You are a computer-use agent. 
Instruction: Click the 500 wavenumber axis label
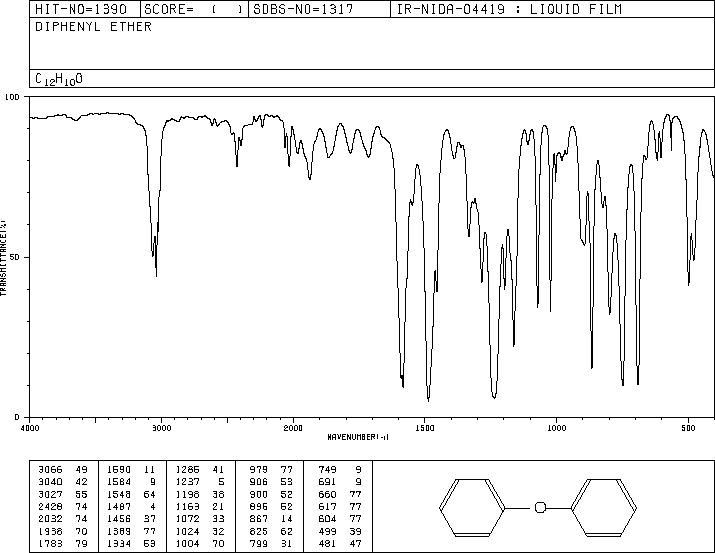click(688, 428)
